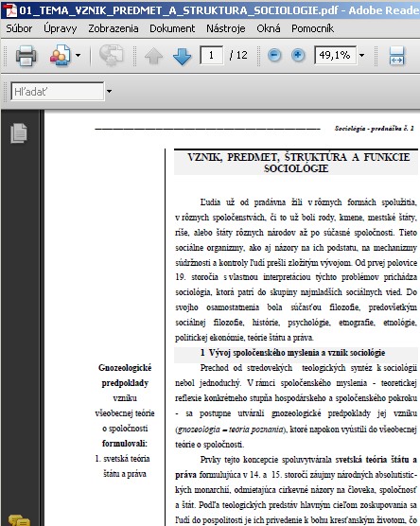Open the collaboration meeting icon
This screenshot has height=526, width=420.
point(60,55)
